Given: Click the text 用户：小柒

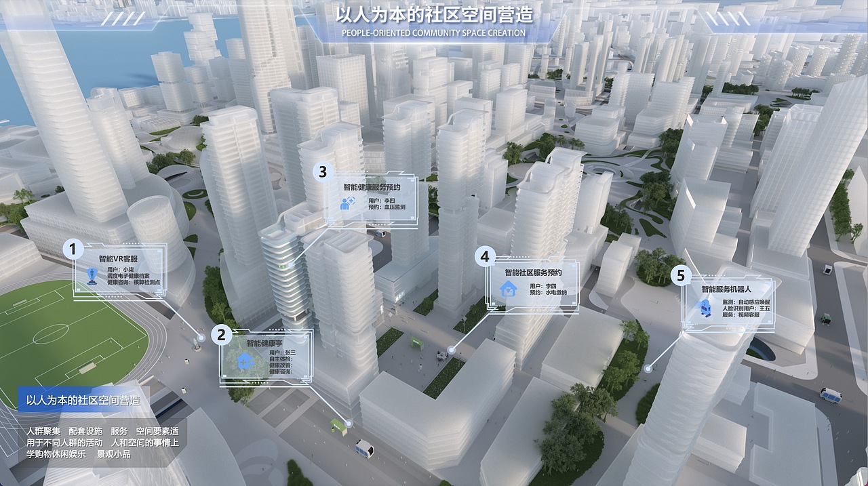Looking at the screenshot, I should (x=120, y=269).
